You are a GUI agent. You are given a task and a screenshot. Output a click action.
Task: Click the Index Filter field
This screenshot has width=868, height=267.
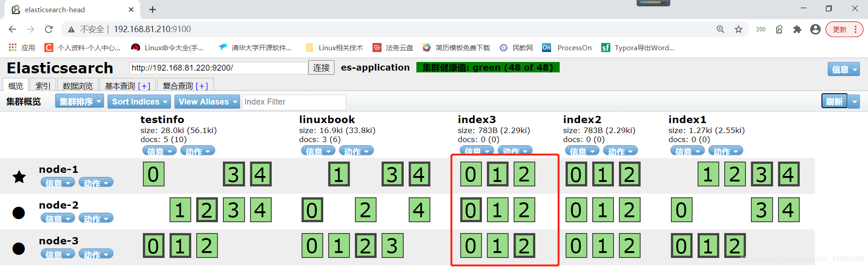point(294,102)
